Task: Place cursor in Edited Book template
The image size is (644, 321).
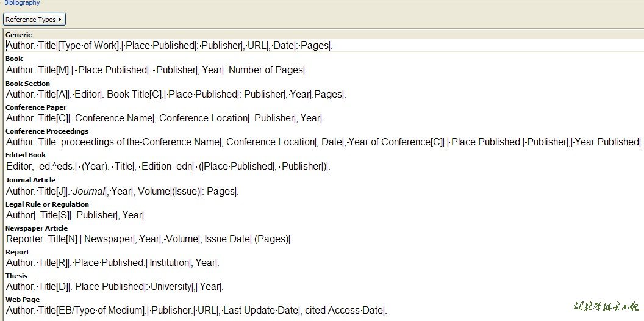Action: [x=168, y=167]
